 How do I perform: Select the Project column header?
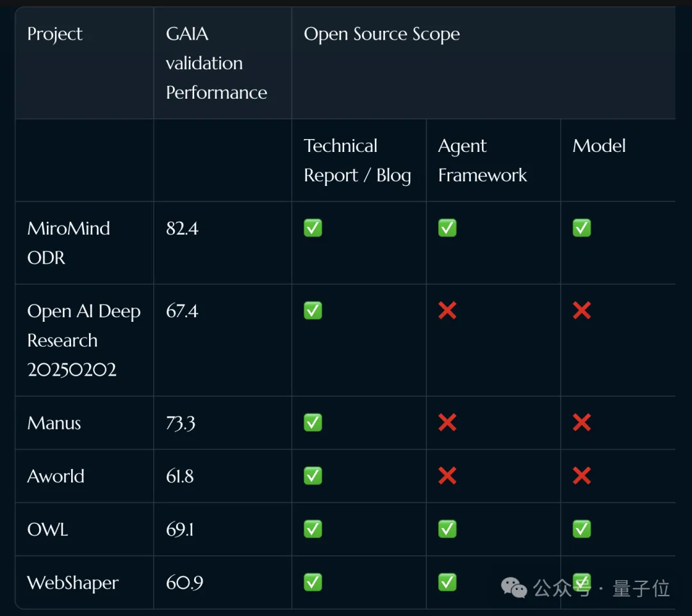coord(54,35)
